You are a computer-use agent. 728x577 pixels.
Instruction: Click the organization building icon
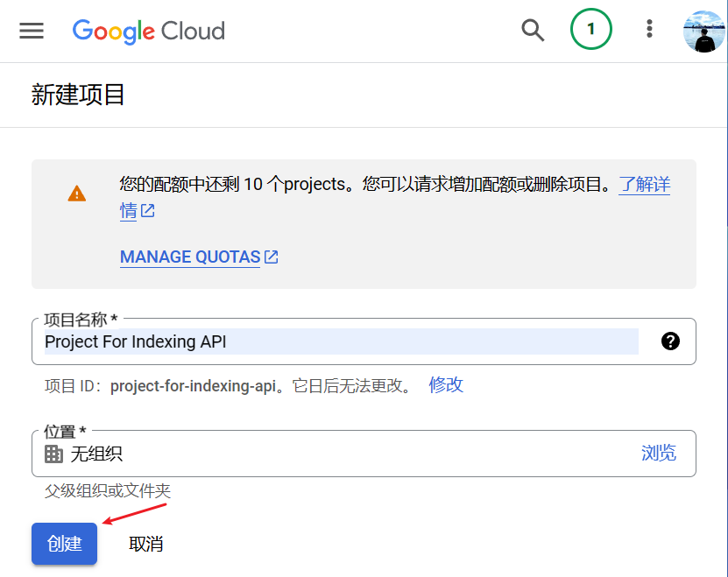(x=54, y=454)
